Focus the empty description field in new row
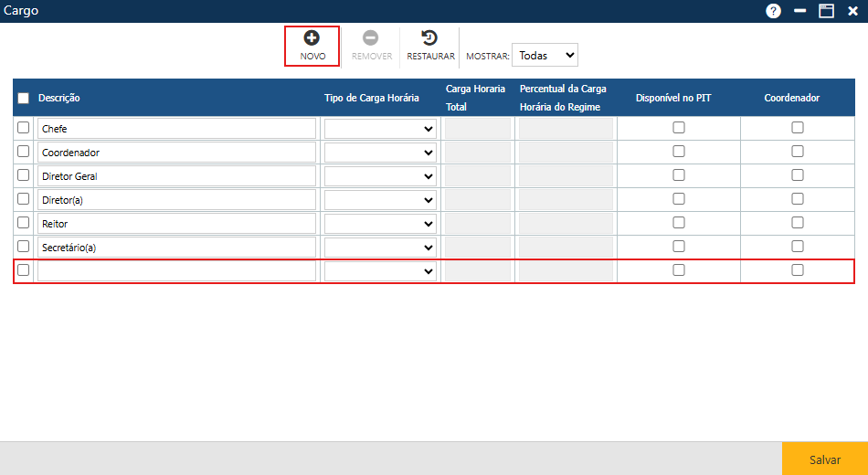868x475 pixels. click(x=176, y=272)
